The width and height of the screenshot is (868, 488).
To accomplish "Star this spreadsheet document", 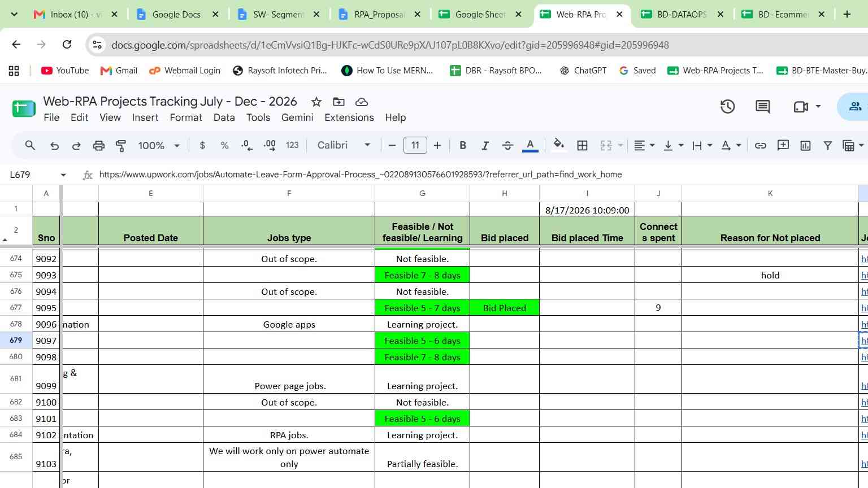I will pos(316,102).
